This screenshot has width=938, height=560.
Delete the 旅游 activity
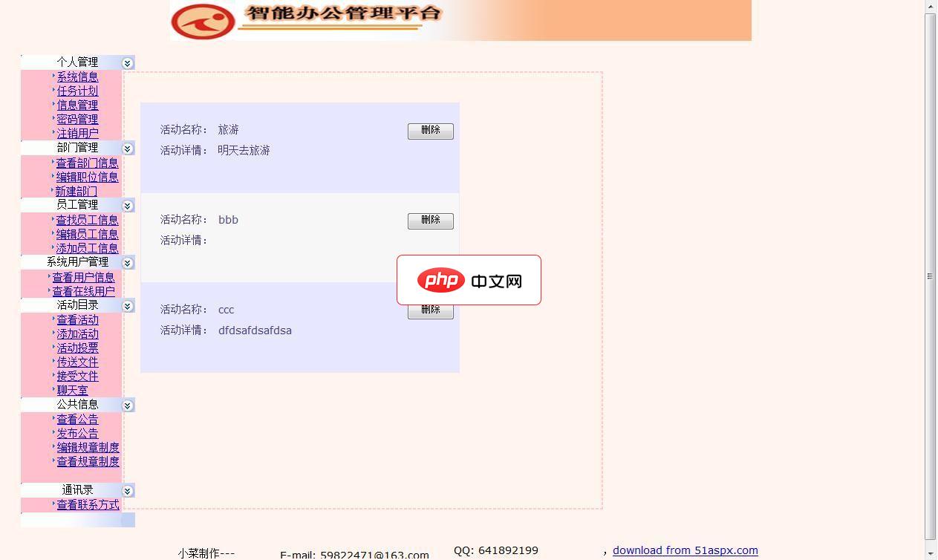(x=431, y=131)
